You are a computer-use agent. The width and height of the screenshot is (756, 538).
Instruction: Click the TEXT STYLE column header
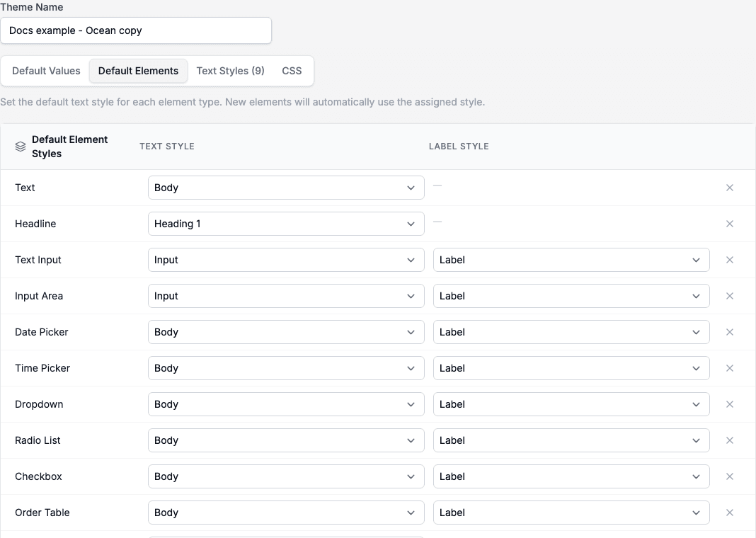[167, 146]
